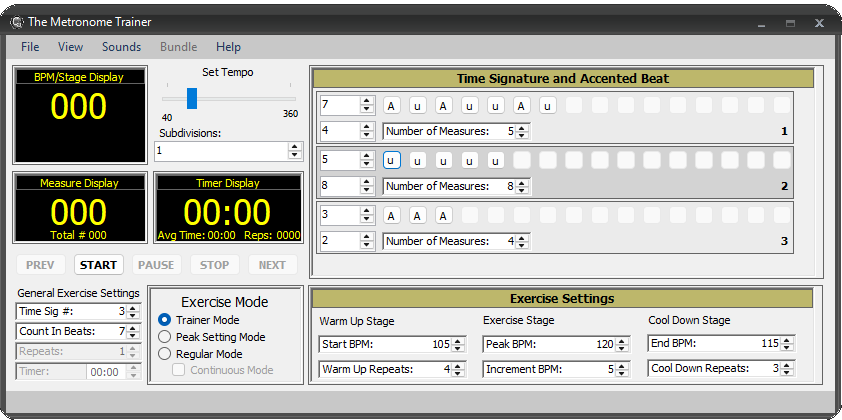Toggle first beat accent in row 1
The width and height of the screenshot is (842, 420).
391,106
